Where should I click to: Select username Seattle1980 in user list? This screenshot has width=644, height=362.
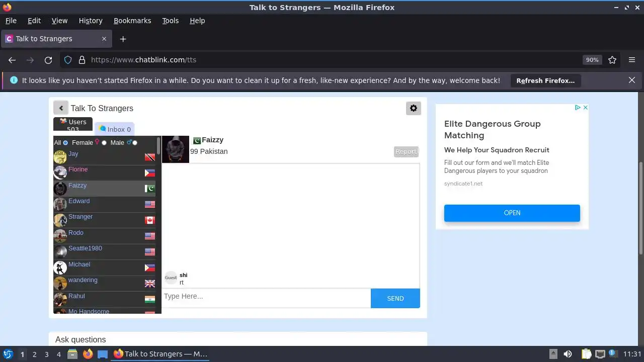tap(85, 248)
